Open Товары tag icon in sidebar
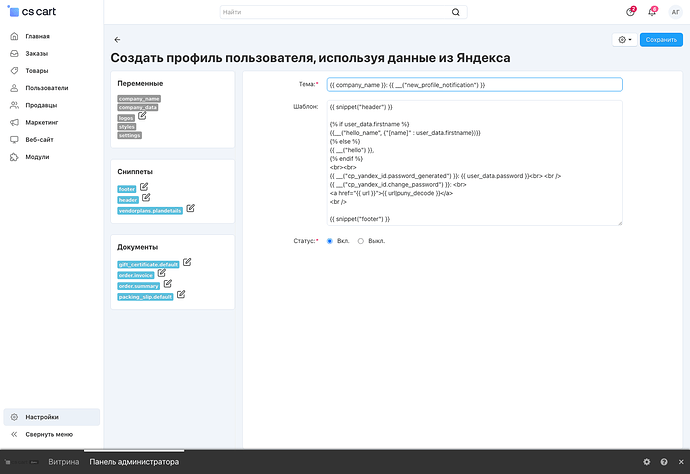Image resolution: width=690 pixels, height=474 pixels. coord(14,70)
